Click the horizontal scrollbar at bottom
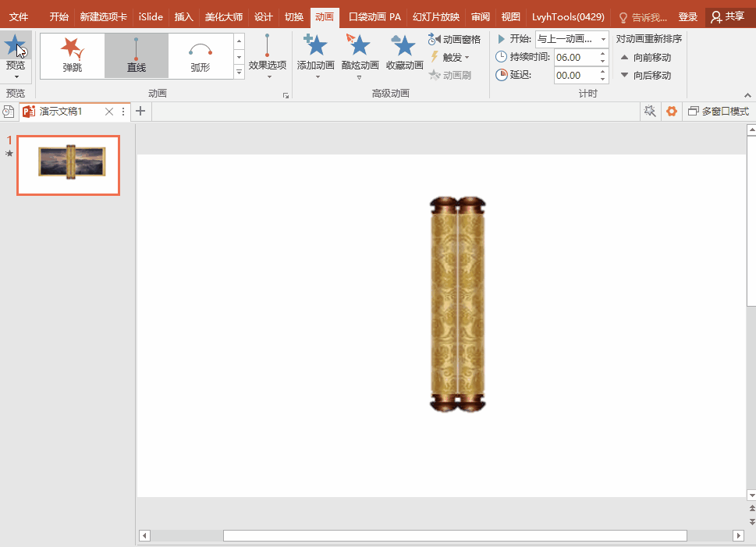The height and width of the screenshot is (547, 756). point(454,535)
